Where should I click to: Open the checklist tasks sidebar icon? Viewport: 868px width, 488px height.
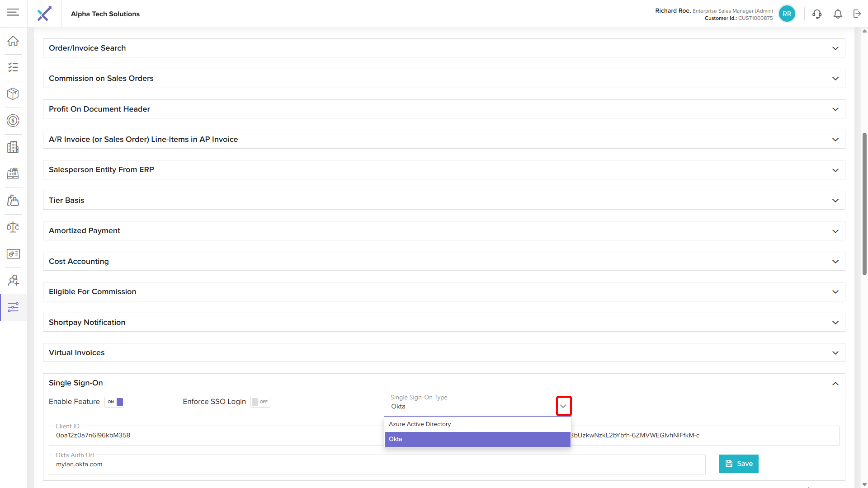tap(13, 67)
